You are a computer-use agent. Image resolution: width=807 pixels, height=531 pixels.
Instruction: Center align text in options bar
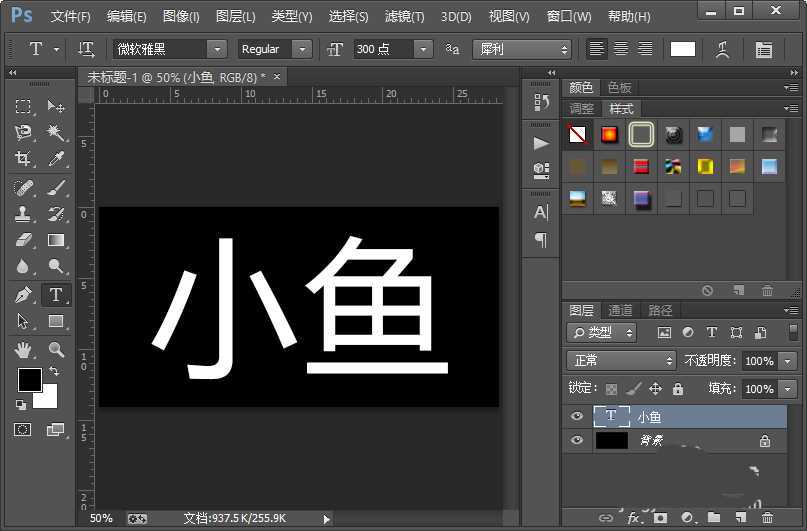click(621, 49)
